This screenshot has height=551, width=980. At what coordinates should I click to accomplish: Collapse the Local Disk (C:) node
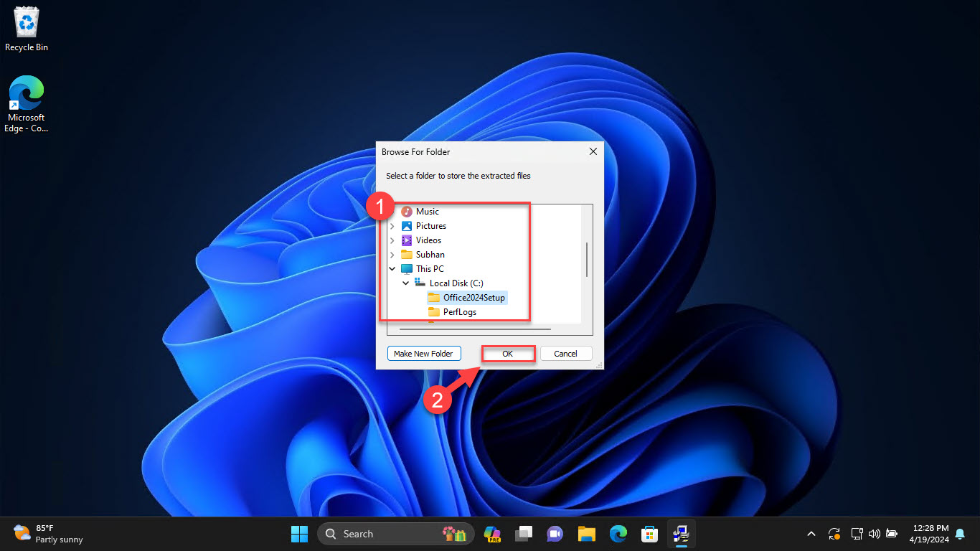pos(406,283)
